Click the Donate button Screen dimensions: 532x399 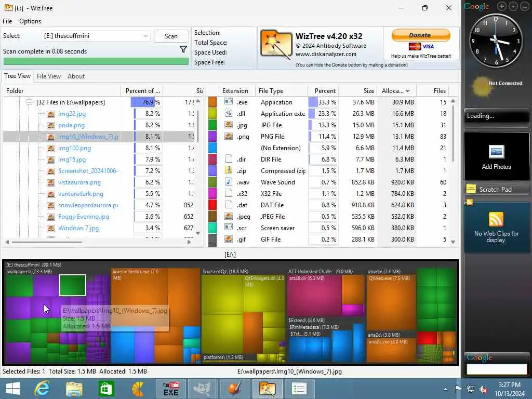point(421,35)
